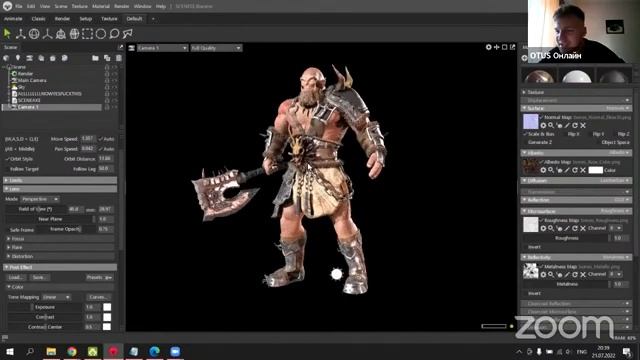Open the Scene menu
Image resolution: width=640 pixels, height=360 pixels.
coord(61,7)
